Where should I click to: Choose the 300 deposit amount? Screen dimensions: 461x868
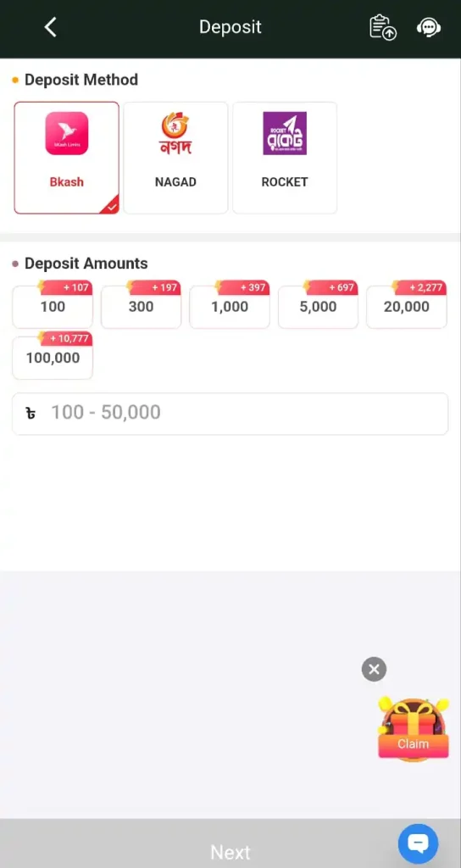[142, 307]
